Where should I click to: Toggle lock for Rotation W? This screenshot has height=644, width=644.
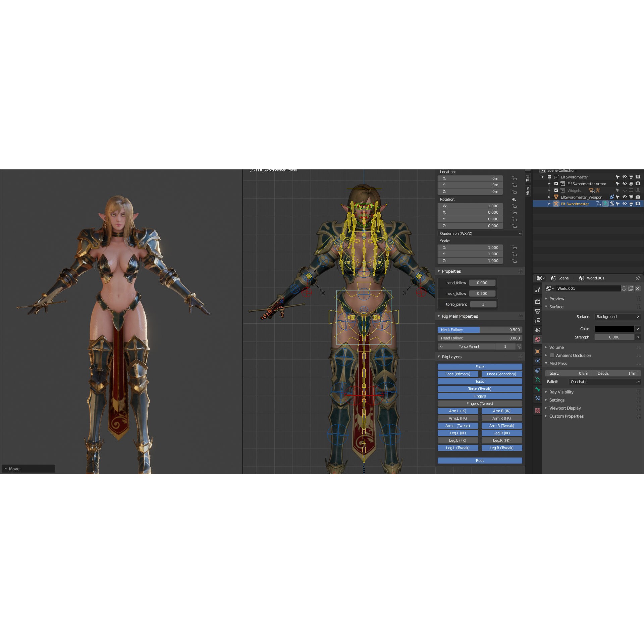tap(514, 206)
